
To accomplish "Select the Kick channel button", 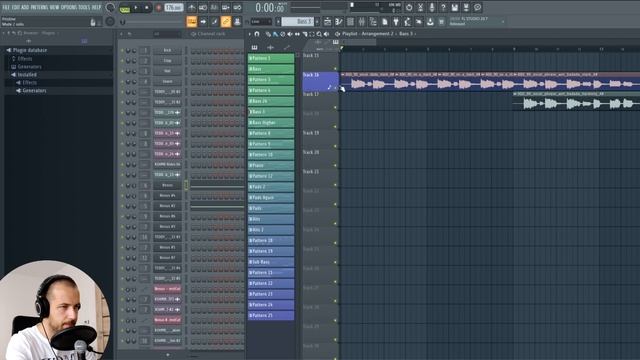I will (167, 51).
